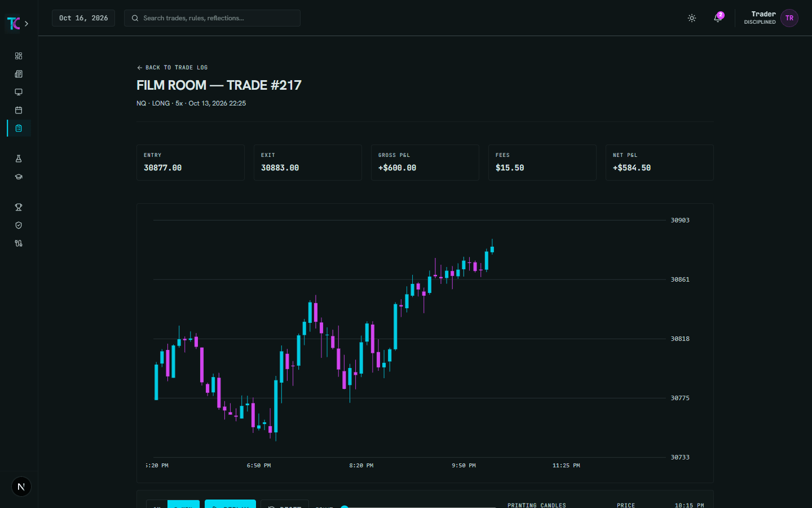Viewport: 812px width, 508px height.
Task: Go back via Back to Trade Log link
Action: click(x=173, y=67)
